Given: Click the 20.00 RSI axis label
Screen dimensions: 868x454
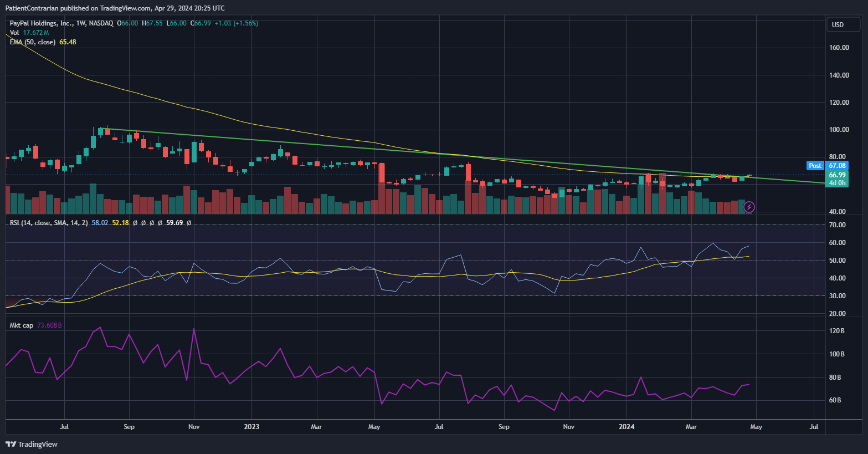Looking at the screenshot, I should coord(837,314).
